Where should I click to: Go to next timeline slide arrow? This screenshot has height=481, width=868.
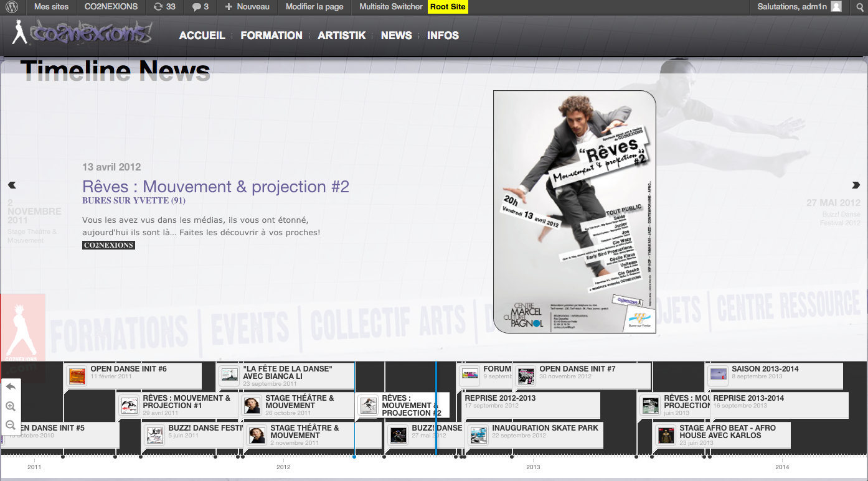click(856, 185)
